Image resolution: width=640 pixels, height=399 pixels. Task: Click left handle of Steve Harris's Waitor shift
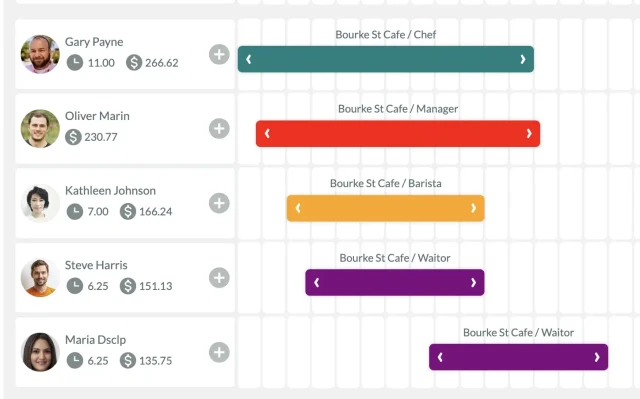point(316,282)
